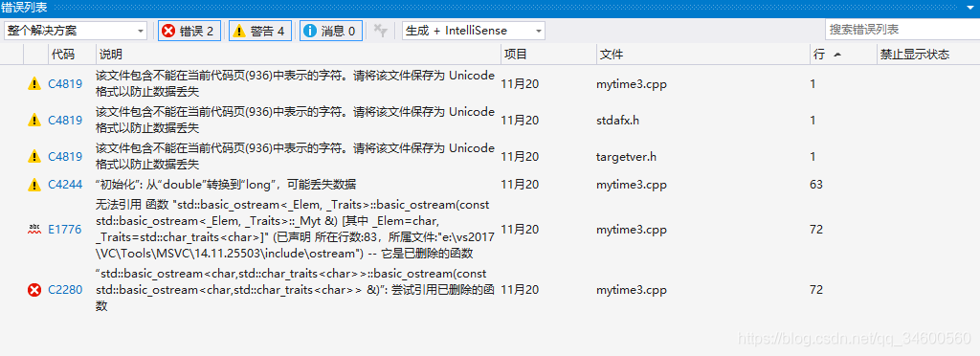Open the 生成 + IntelliSense source dropdown

tap(474, 31)
